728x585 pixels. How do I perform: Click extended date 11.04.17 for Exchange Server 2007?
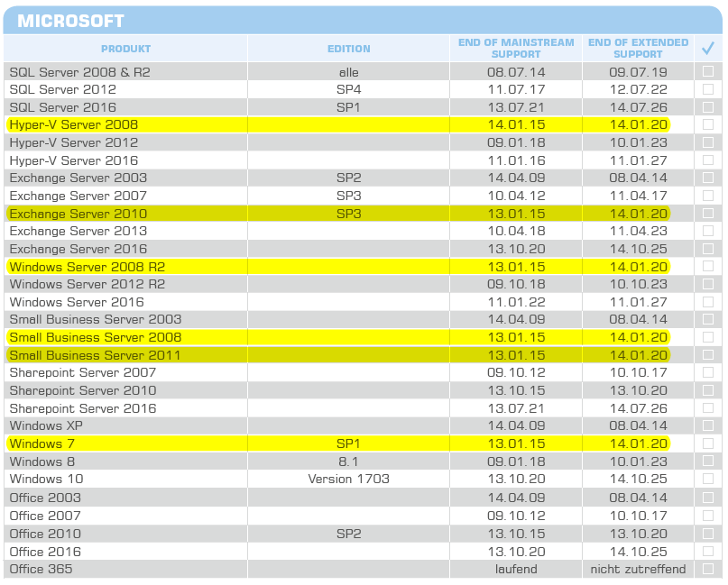pos(638,196)
